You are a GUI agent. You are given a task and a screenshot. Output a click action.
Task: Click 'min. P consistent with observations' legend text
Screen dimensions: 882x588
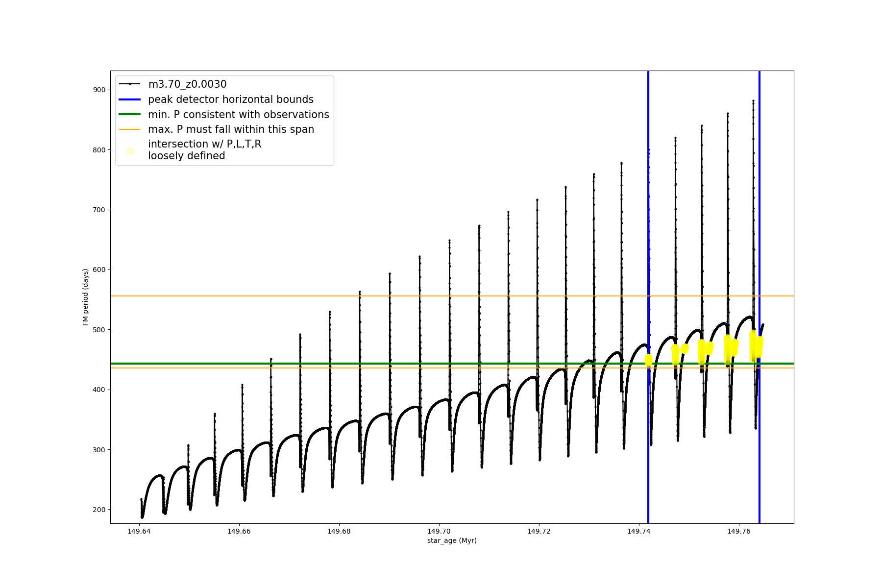tap(239, 115)
